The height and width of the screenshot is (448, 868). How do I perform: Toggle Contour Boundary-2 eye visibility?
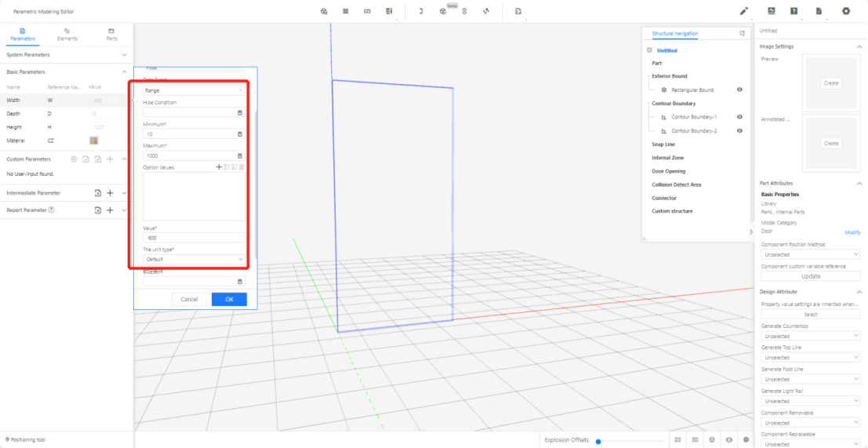pyautogui.click(x=739, y=131)
